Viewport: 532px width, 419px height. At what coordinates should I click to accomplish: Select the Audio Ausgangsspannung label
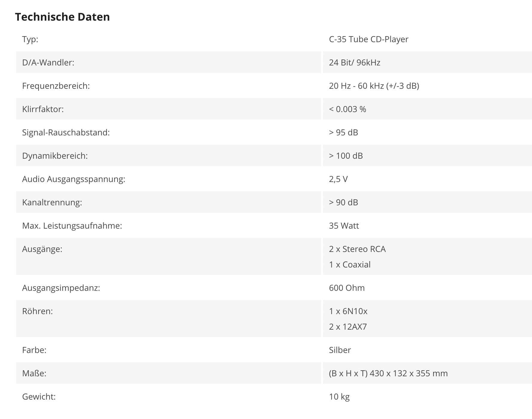74,179
